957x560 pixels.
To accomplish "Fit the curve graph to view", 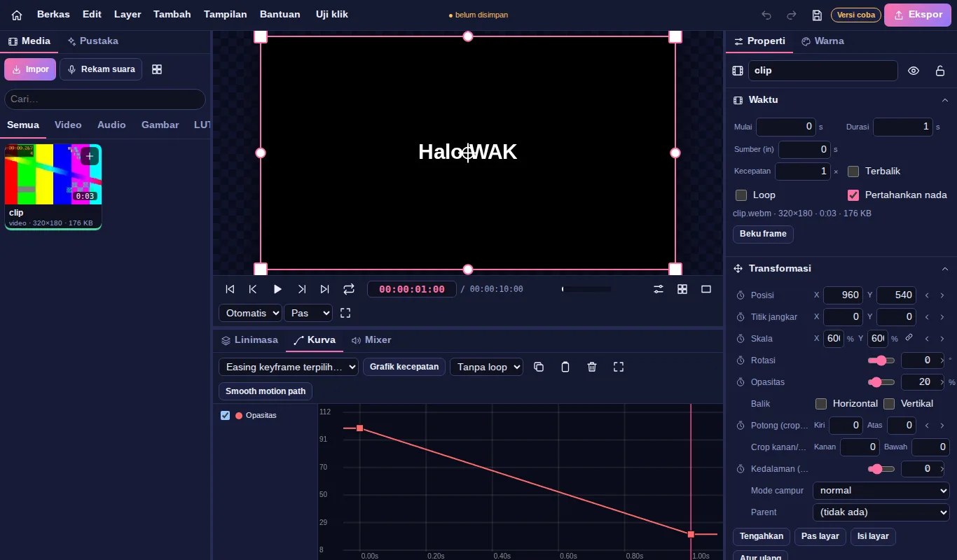I will (x=619, y=367).
